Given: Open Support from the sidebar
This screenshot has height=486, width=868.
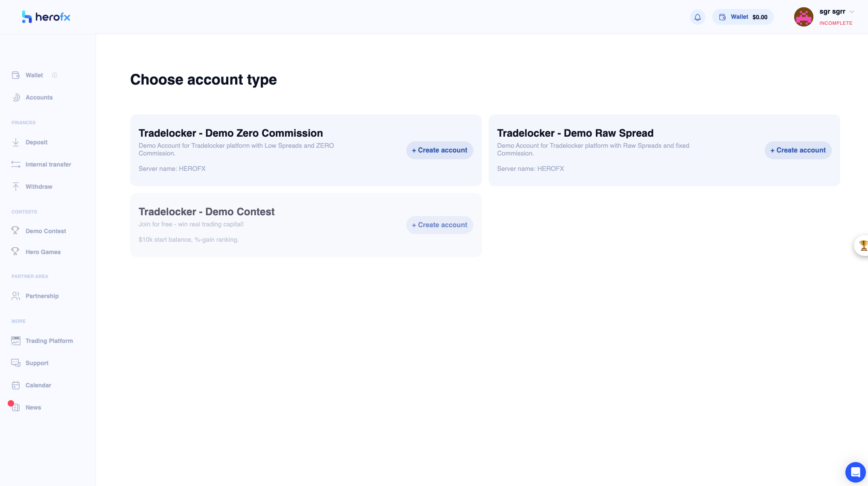Looking at the screenshot, I should [37, 363].
